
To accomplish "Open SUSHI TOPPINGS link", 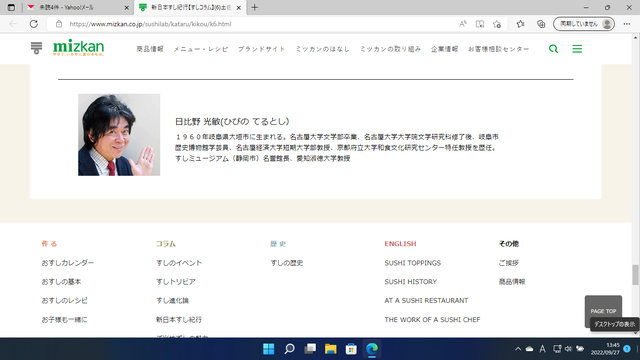I will pos(413,263).
